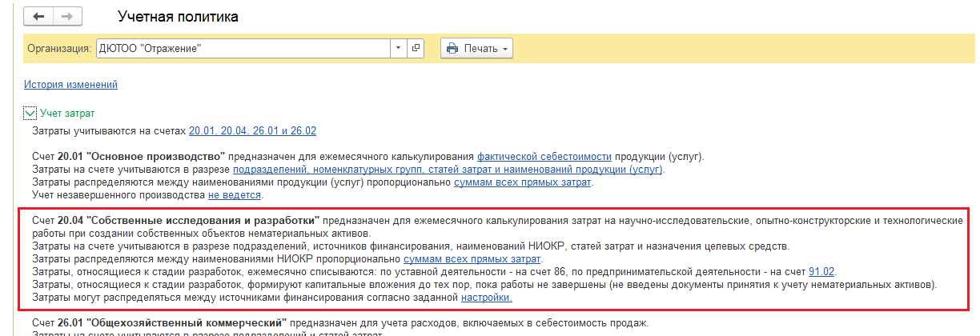Open the 91.02 account link
The image size is (980, 336).
821,272
